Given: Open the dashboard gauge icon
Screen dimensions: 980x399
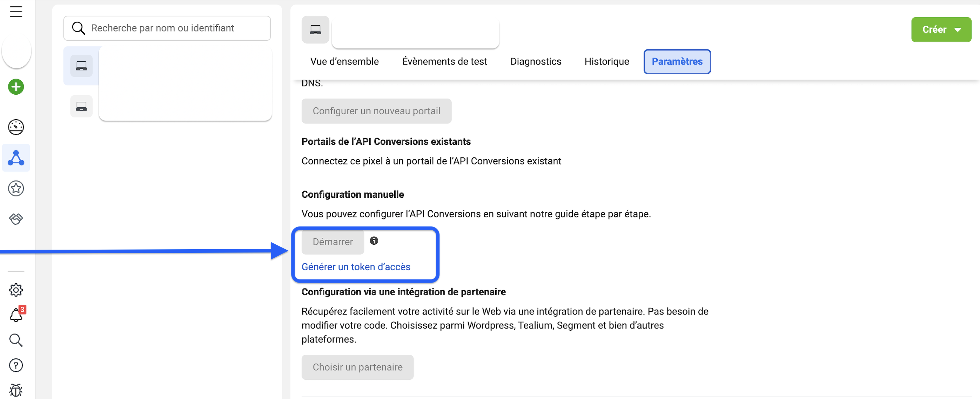Looking at the screenshot, I should pos(16,127).
